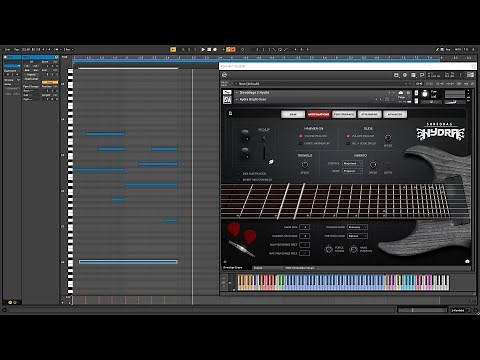Select first Hammer-On radio option
The image size is (480, 360).
click(x=300, y=136)
